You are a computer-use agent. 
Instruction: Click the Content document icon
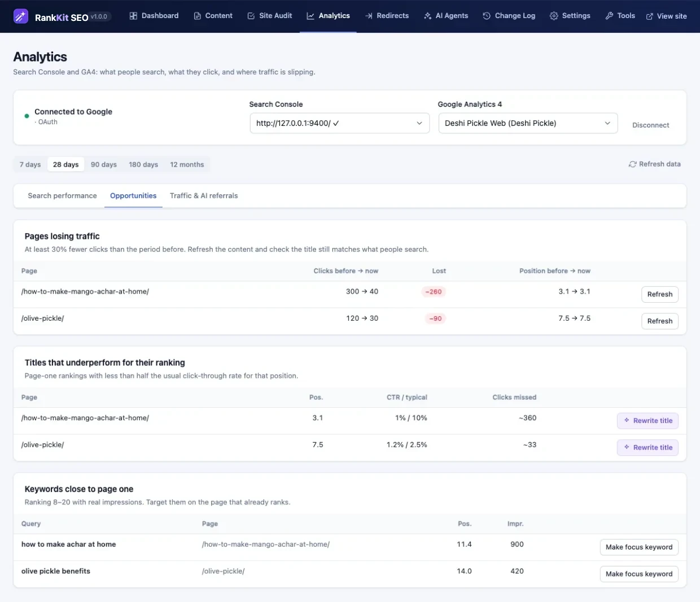197,16
